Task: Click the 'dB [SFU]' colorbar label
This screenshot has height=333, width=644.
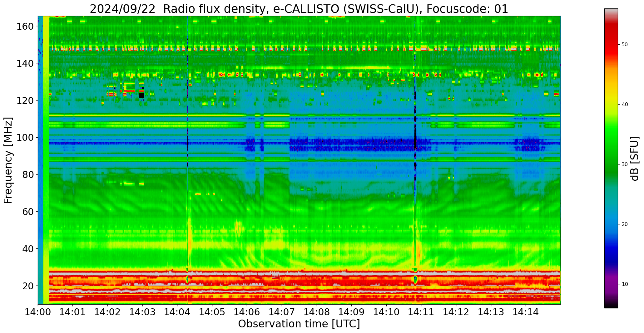Action: (635, 158)
